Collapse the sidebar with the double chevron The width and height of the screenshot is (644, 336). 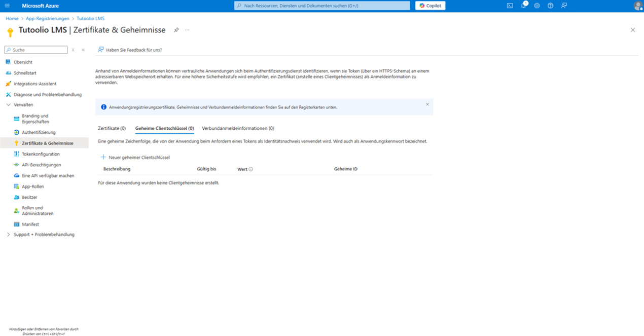[83, 50]
